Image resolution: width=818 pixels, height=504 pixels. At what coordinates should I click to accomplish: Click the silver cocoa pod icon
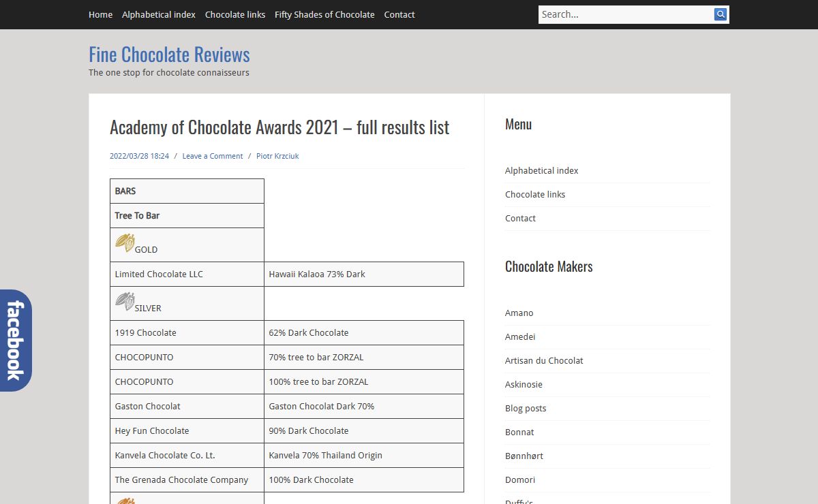[x=125, y=302]
